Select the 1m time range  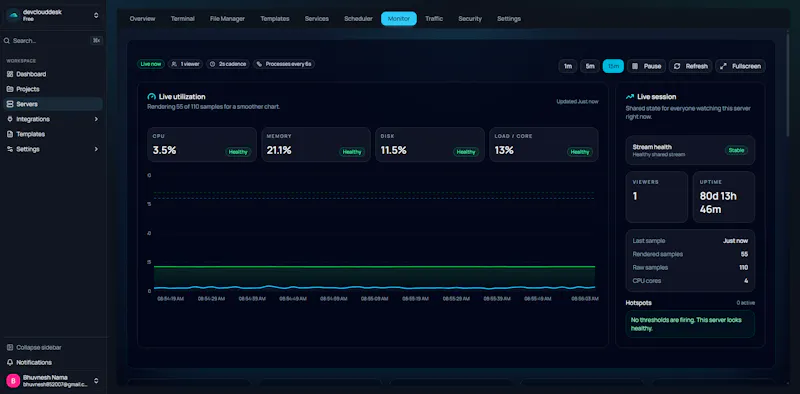(568, 66)
